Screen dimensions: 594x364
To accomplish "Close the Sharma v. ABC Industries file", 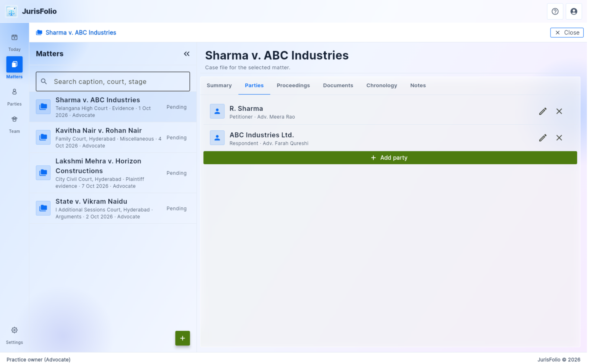I will pos(567,33).
